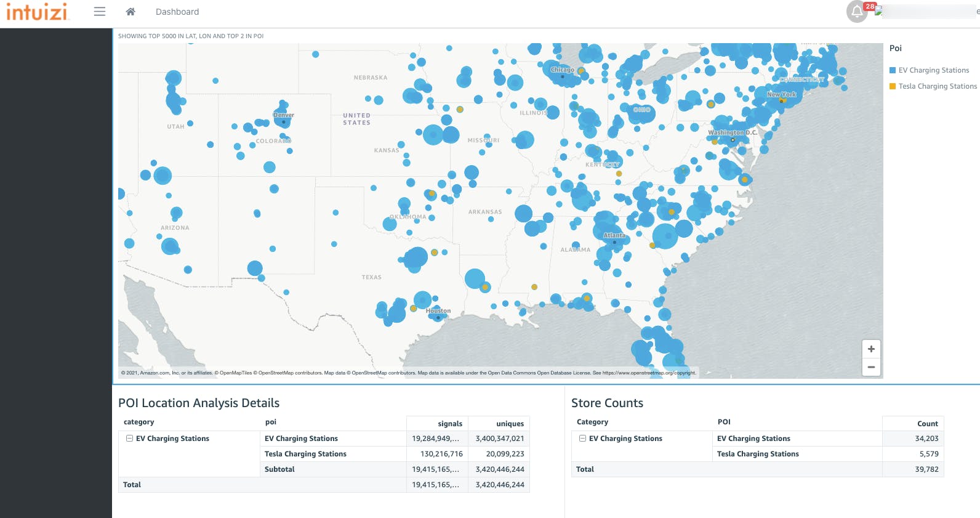Sort Store Counts by Count column
This screenshot has height=518, width=980.
(x=927, y=424)
